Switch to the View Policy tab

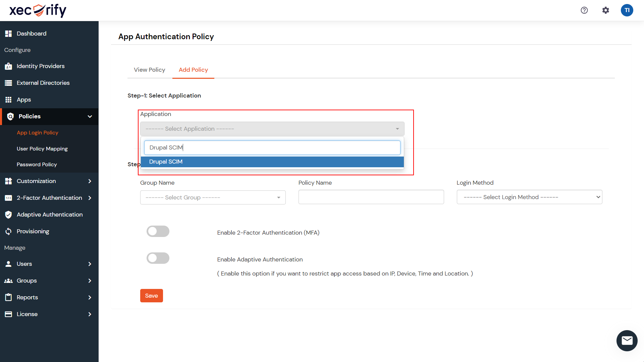click(x=149, y=70)
